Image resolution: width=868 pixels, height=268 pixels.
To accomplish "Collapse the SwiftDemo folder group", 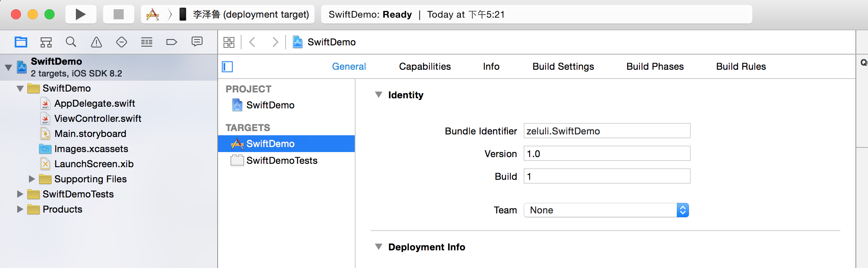I will [x=20, y=89].
